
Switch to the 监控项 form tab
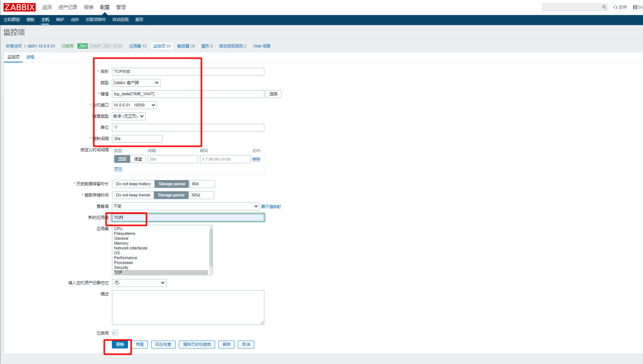tap(13, 57)
